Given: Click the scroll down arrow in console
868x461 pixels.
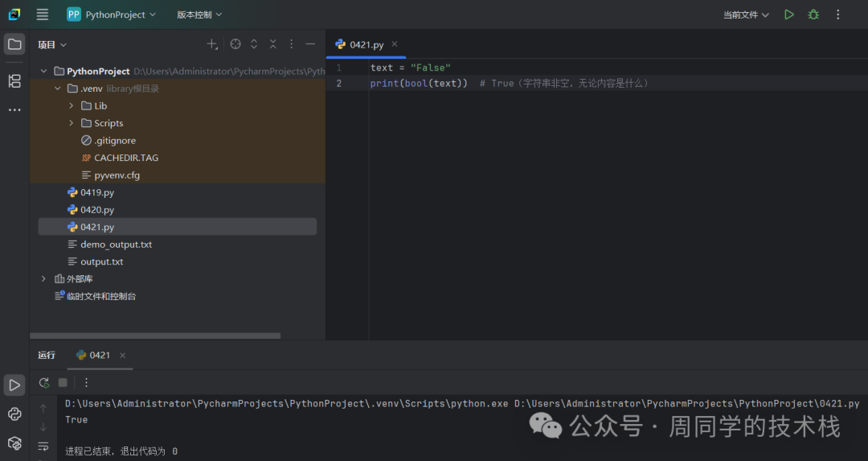Looking at the screenshot, I should (43, 427).
